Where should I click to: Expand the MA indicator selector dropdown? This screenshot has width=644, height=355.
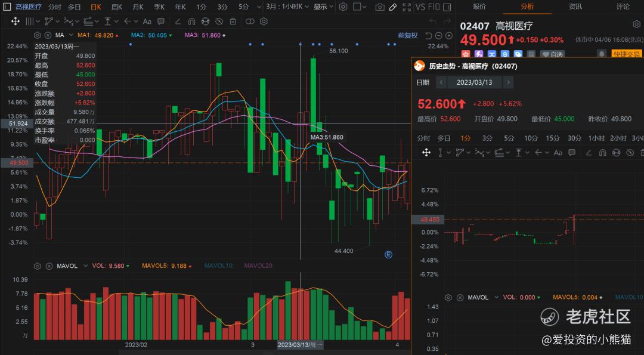[x=70, y=35]
